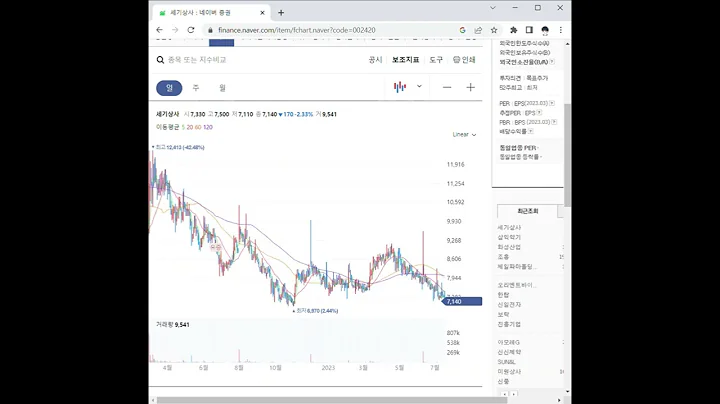Screen dimensions: 720x404
Task: Open the 도구 menu
Action: pos(436,60)
